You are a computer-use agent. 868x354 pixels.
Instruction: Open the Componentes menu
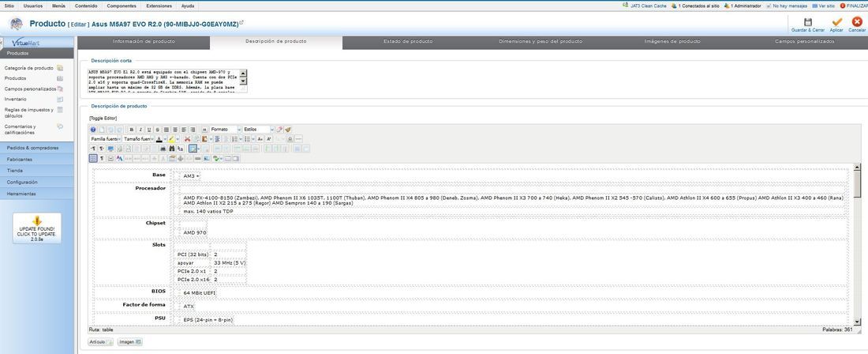click(122, 6)
